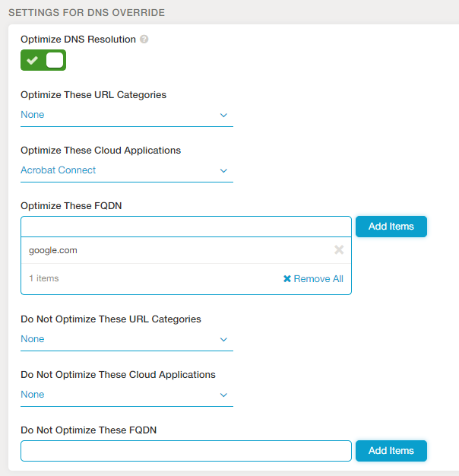459x476 pixels.
Task: Click the Optimize DNS Resolution help icon
Action: 144,40
